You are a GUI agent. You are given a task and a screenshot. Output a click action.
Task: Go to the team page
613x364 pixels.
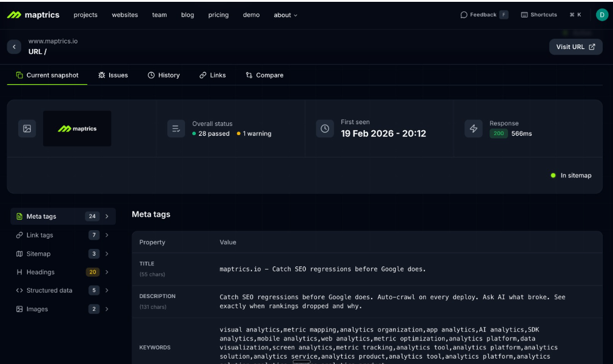(159, 15)
